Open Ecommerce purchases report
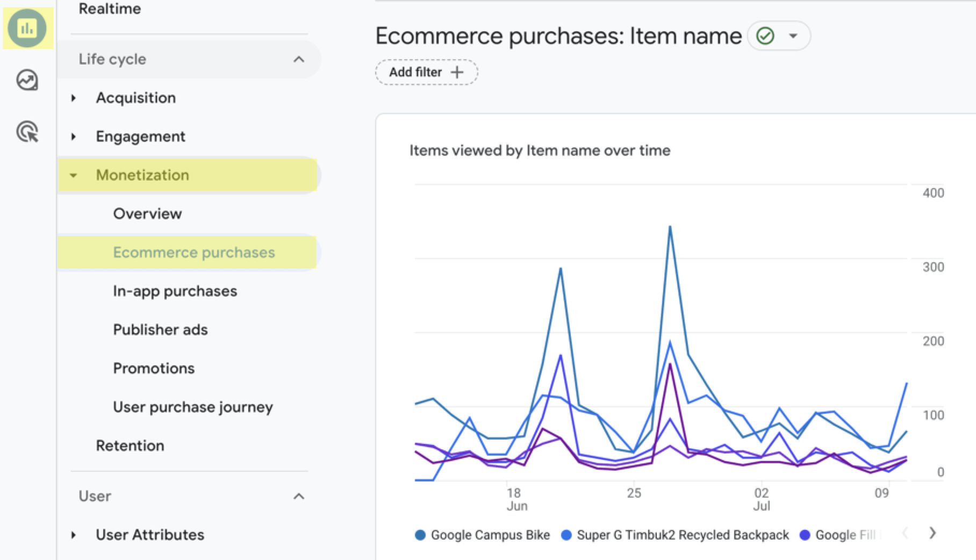Viewport: 976px width, 560px height. coord(194,253)
